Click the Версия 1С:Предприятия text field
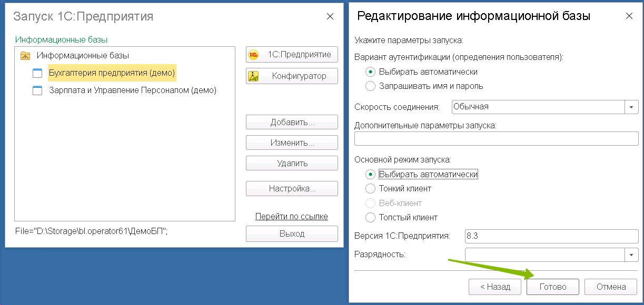644x305 pixels. coord(551,236)
